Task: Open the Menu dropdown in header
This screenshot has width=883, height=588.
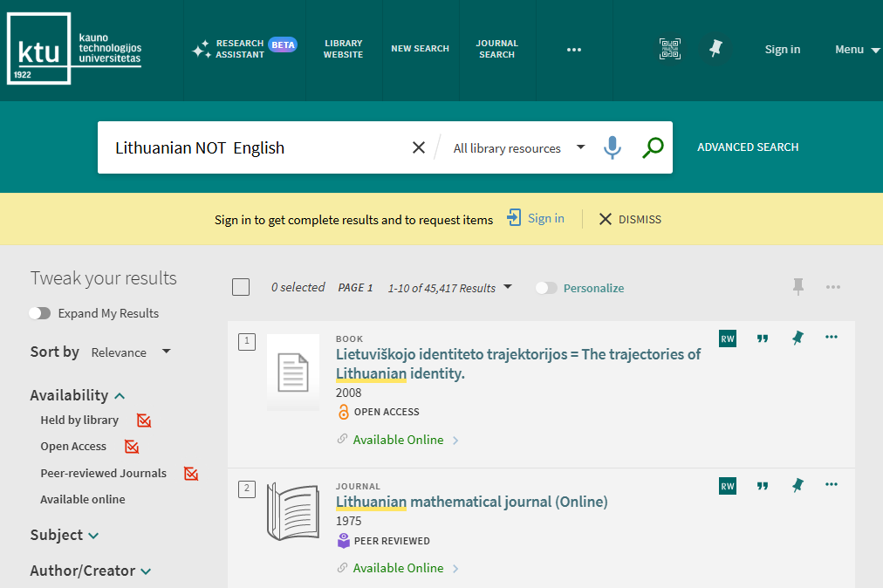Action: (x=857, y=50)
